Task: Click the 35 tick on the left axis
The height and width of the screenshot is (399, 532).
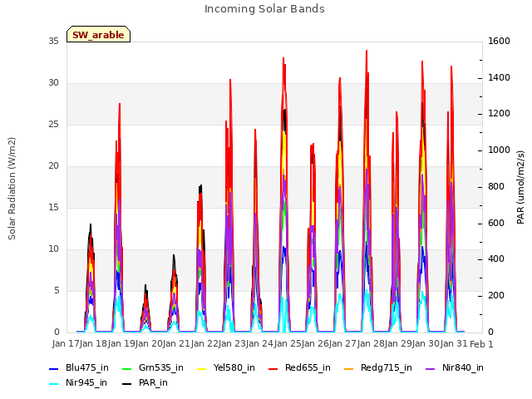Action: click(53, 41)
